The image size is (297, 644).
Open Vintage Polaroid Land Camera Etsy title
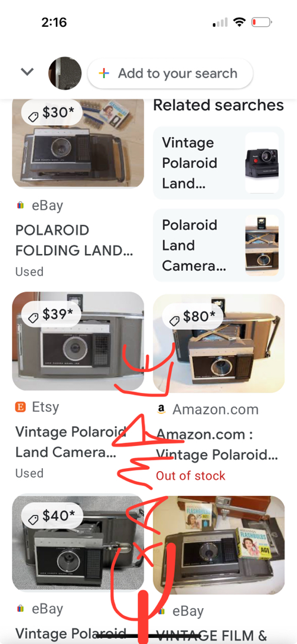click(x=70, y=442)
